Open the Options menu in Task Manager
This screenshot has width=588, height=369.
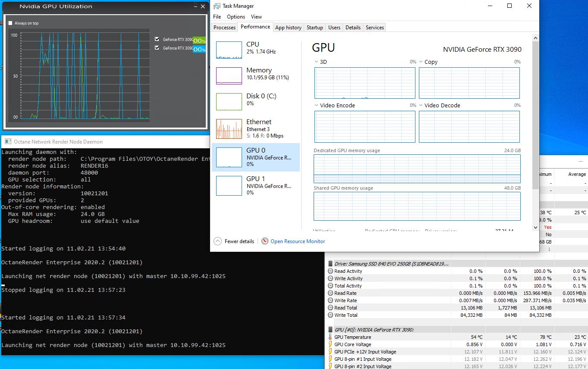click(x=236, y=17)
